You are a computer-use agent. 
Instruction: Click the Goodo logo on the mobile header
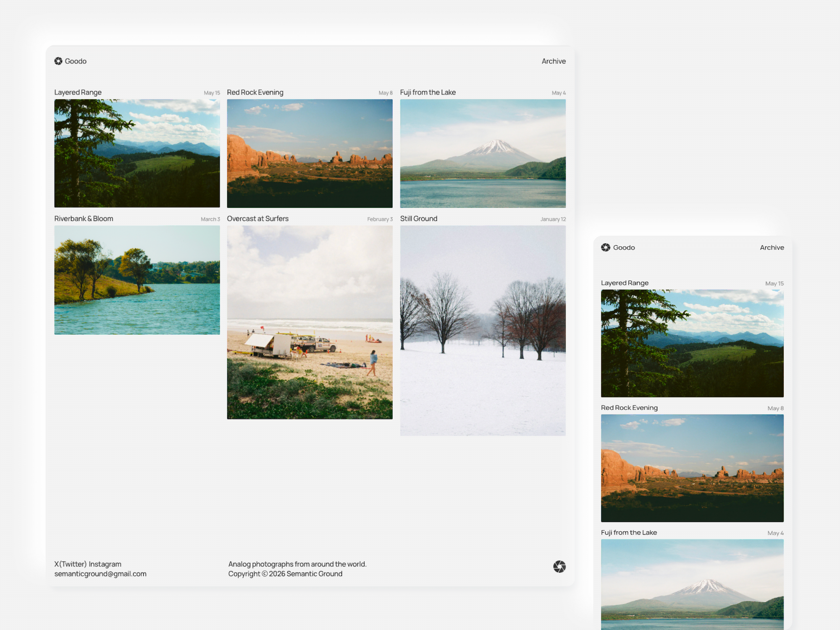pyautogui.click(x=606, y=247)
